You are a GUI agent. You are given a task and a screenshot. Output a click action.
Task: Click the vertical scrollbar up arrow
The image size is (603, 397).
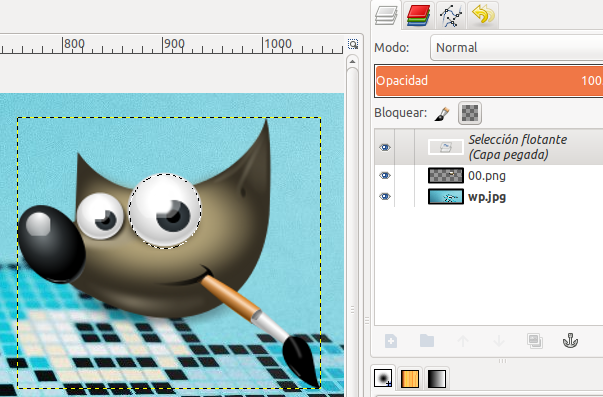click(352, 62)
